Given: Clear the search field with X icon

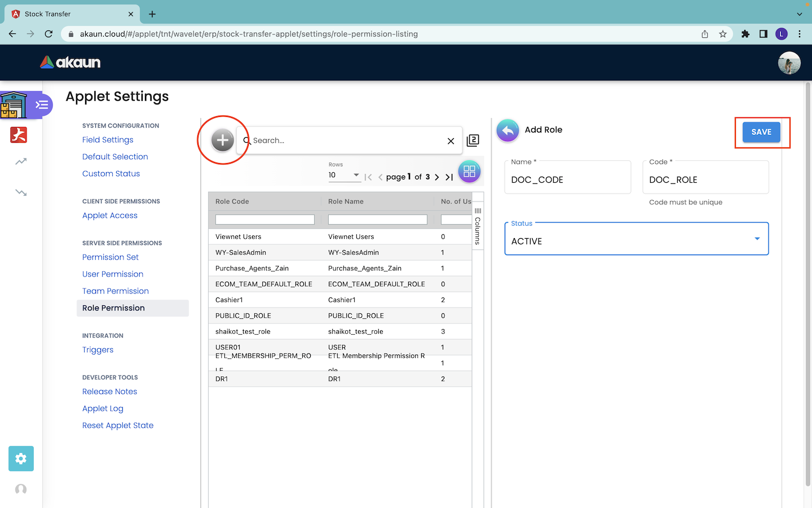Looking at the screenshot, I should click(451, 141).
